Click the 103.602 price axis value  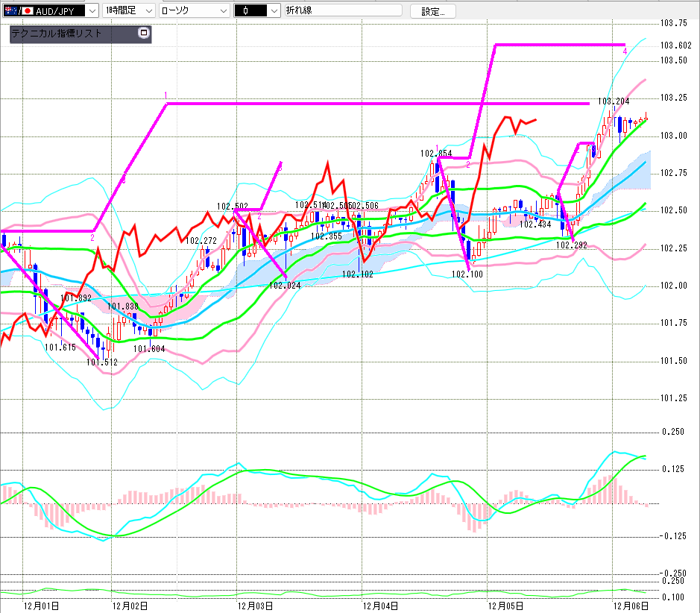(674, 45)
